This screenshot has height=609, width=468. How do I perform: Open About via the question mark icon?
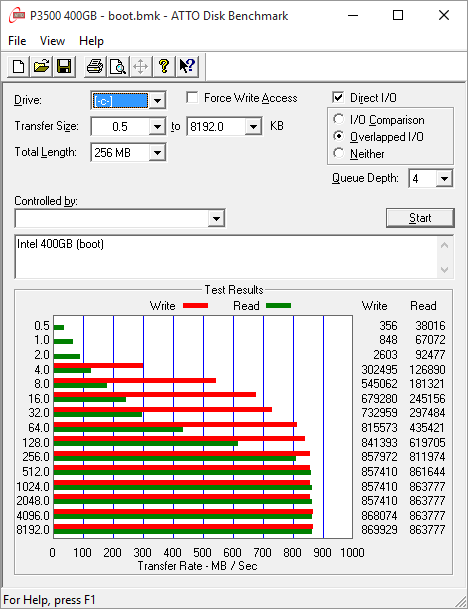coord(164,66)
